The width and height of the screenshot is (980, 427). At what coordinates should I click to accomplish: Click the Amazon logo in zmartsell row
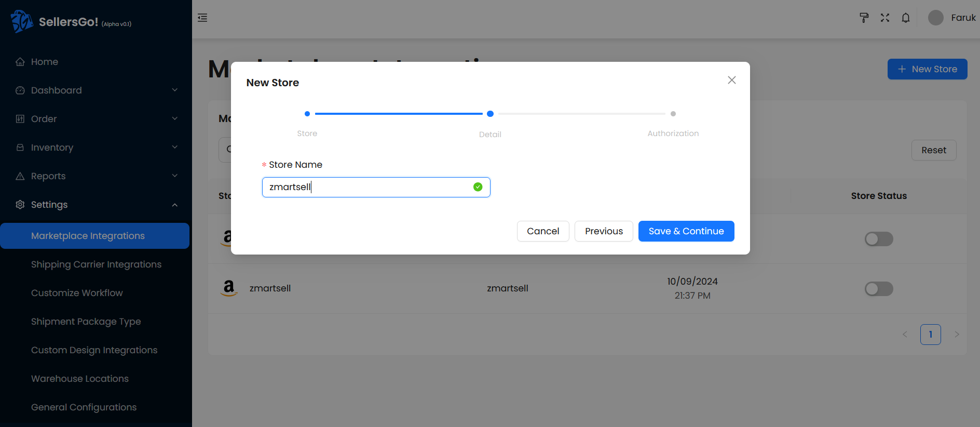tap(228, 288)
